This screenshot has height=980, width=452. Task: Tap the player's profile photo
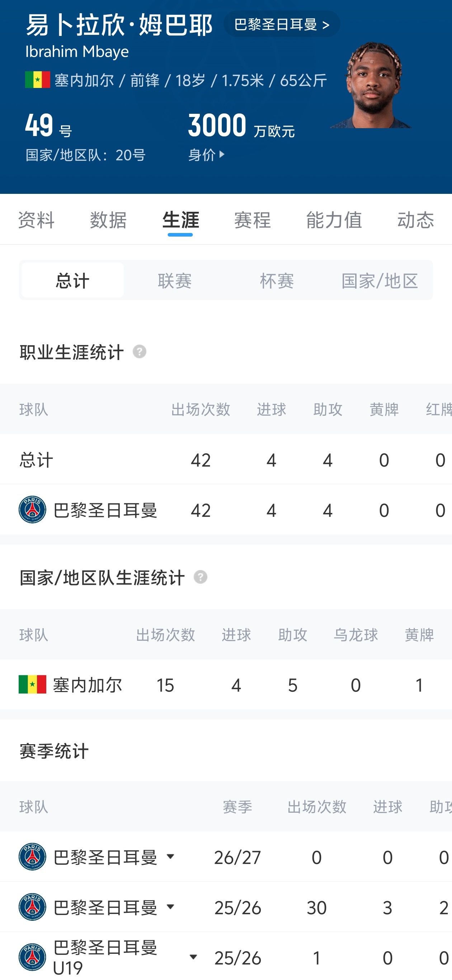[x=371, y=85]
